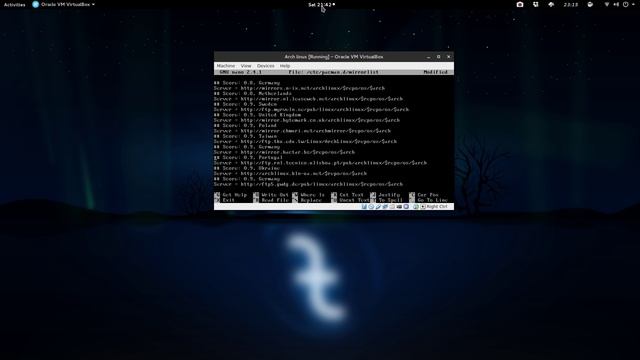Click the Poland score comment line
The height and width of the screenshot is (360, 640).
[245, 125]
